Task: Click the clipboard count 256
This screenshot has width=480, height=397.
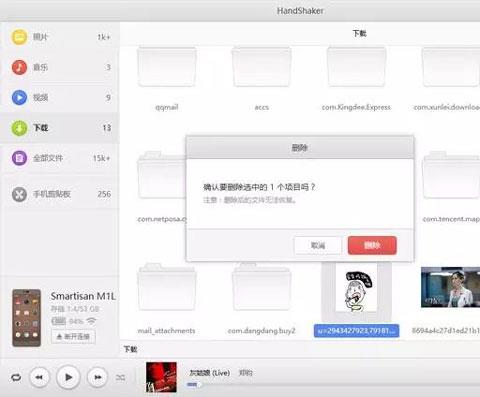Action: (104, 194)
